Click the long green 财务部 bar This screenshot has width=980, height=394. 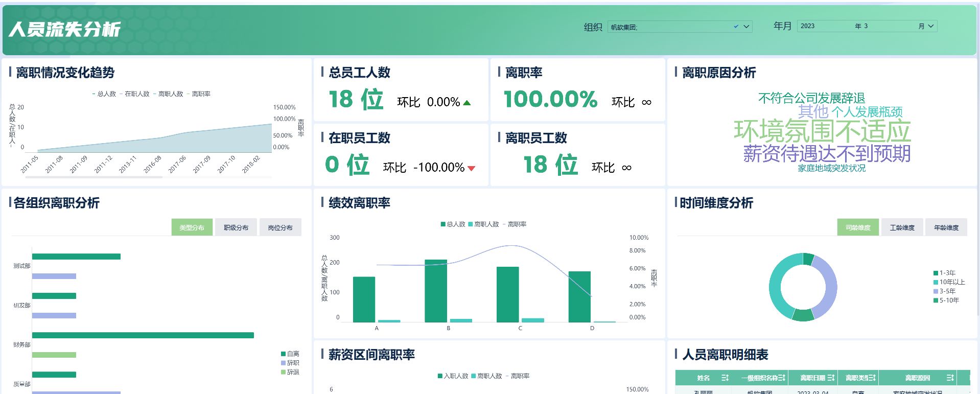point(143,335)
